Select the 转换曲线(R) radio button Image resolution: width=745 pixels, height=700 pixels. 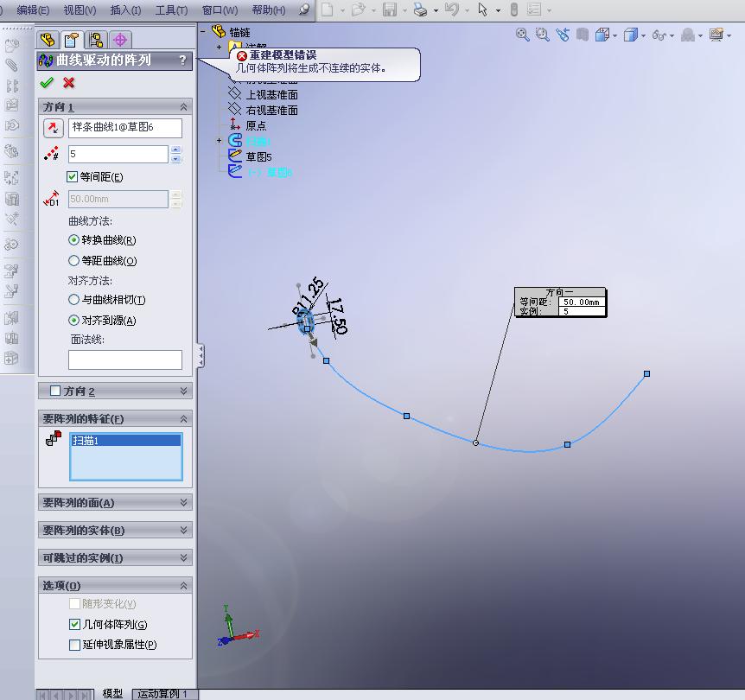[x=73, y=240]
